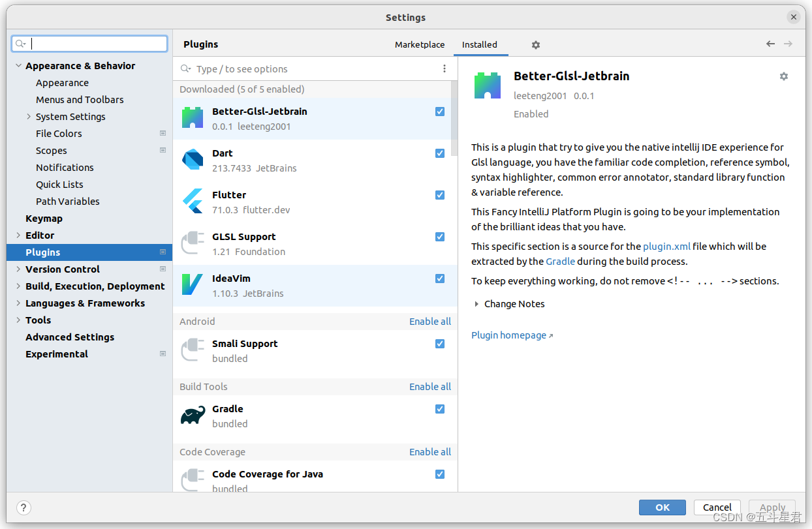Expand the Change Notes section

(x=477, y=304)
